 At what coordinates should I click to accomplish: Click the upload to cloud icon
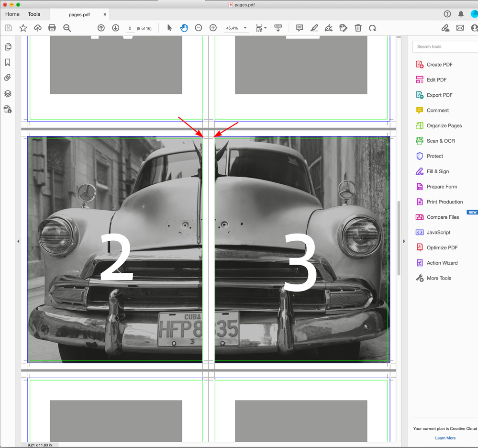37,28
